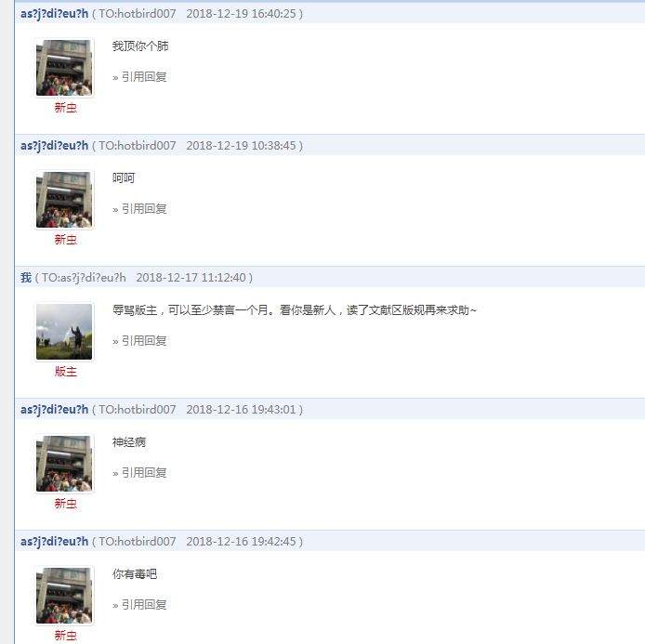Click avatar beside 你有毒吧 message
The image size is (645, 644).
(64, 596)
